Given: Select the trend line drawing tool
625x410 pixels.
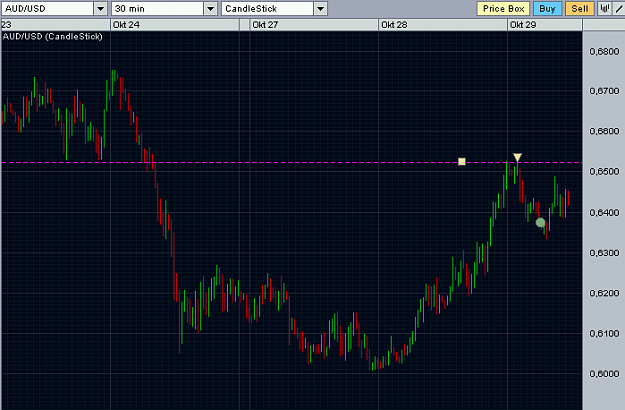Looking at the screenshot, I should tap(619, 9).
